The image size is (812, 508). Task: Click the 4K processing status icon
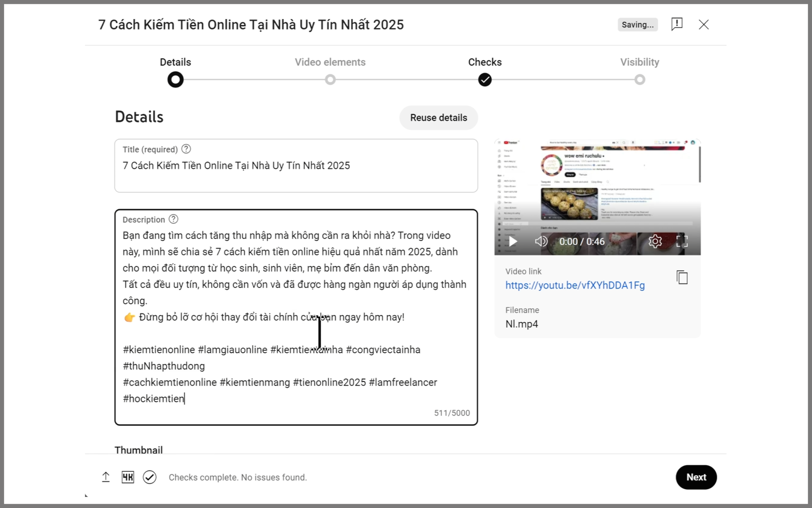pyautogui.click(x=128, y=477)
